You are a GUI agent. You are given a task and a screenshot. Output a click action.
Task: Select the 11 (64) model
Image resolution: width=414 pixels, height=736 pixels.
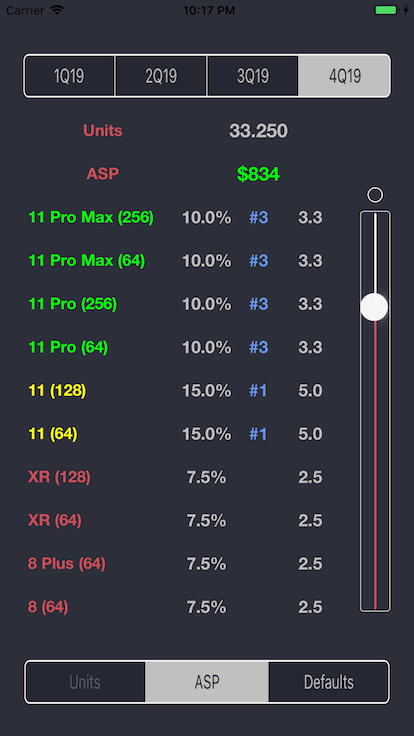coord(53,434)
